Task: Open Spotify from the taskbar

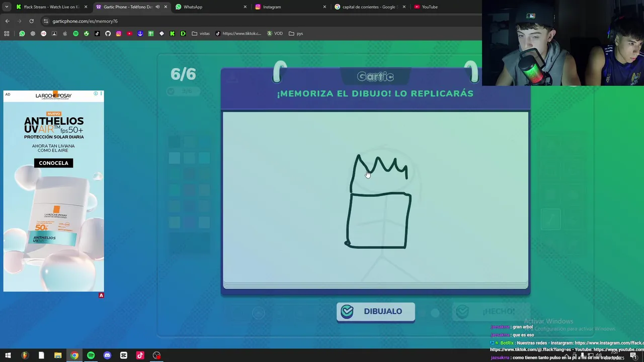Action: coord(91,355)
